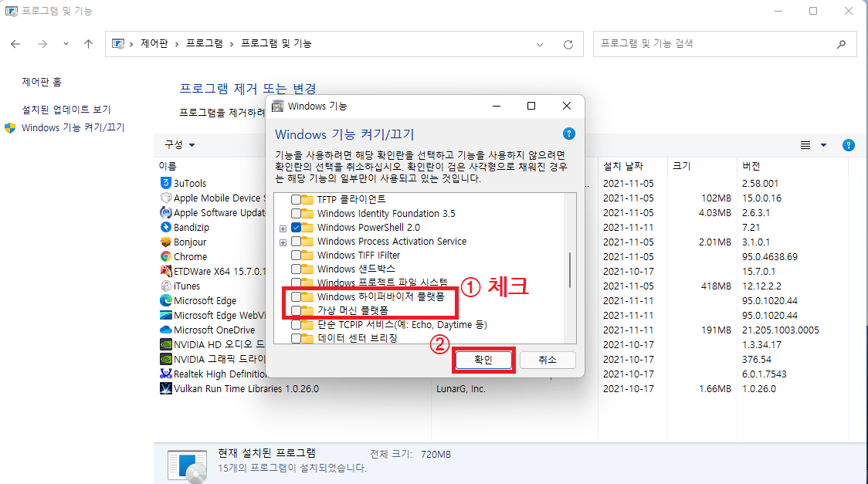
Task: Close the Windows 기능 dialog
Action: [x=567, y=106]
